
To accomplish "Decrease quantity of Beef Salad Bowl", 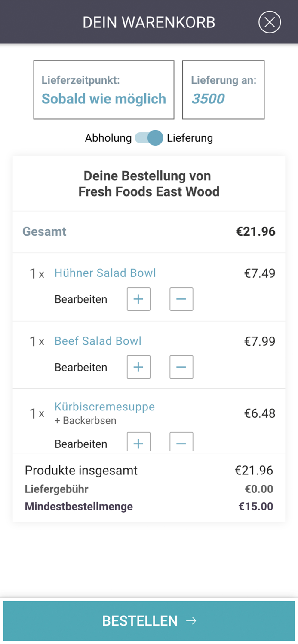I will click(x=181, y=367).
